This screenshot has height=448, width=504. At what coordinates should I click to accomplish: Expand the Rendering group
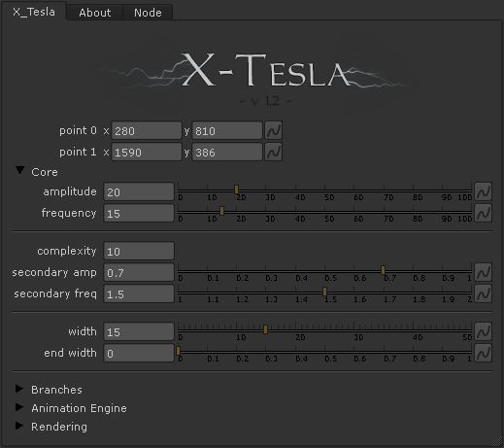pos(19,426)
